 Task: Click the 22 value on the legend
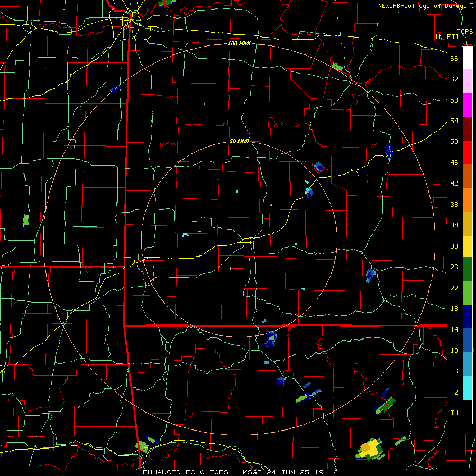[x=454, y=288]
